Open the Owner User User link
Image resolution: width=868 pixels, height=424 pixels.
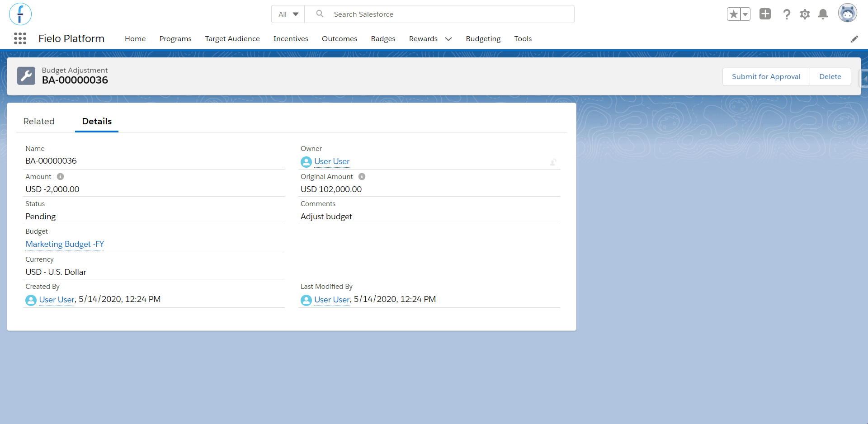(332, 161)
